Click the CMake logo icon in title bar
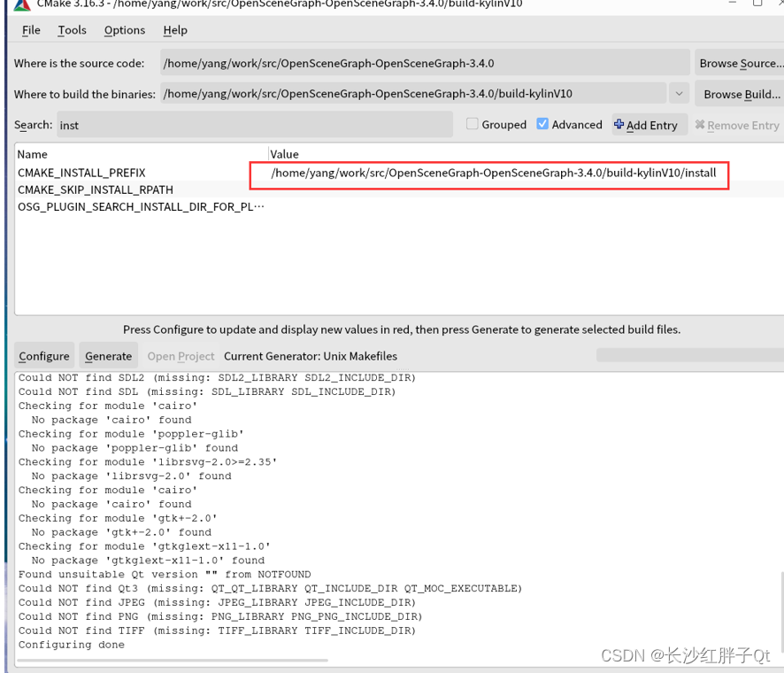The image size is (784, 673). (x=22, y=4)
